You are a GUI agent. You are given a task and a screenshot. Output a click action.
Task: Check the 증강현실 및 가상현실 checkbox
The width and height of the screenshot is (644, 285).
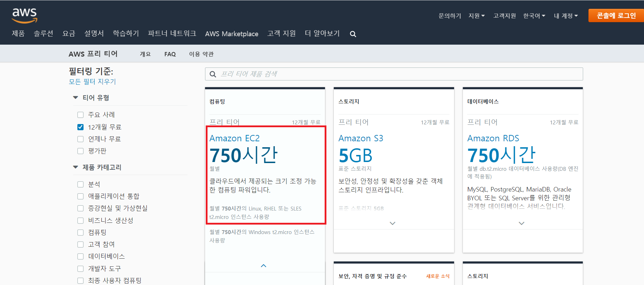coord(81,208)
